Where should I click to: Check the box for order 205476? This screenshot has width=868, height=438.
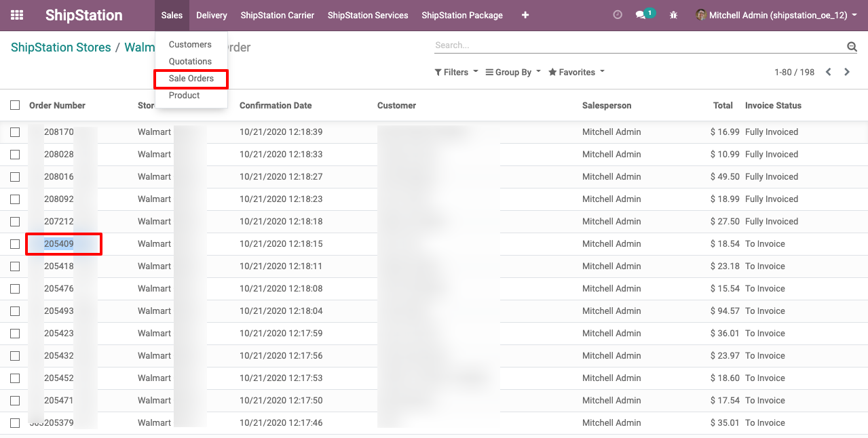click(x=15, y=288)
